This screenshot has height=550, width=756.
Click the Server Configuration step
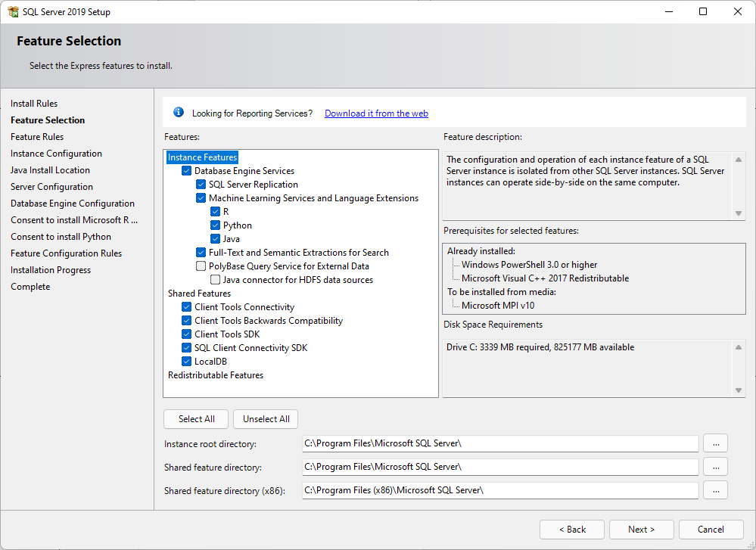click(52, 187)
